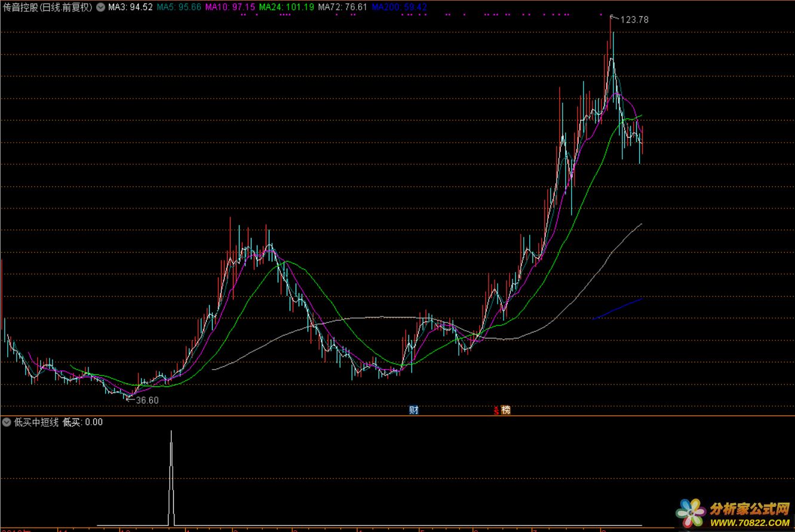The height and width of the screenshot is (532, 795).
Task: Select the MA5: 95.66 label
Action: click(x=179, y=7)
